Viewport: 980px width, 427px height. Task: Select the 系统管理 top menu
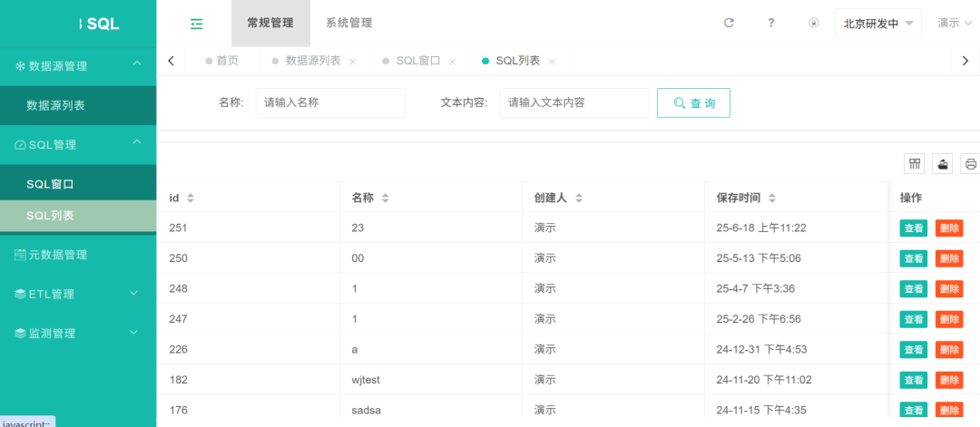tap(348, 23)
